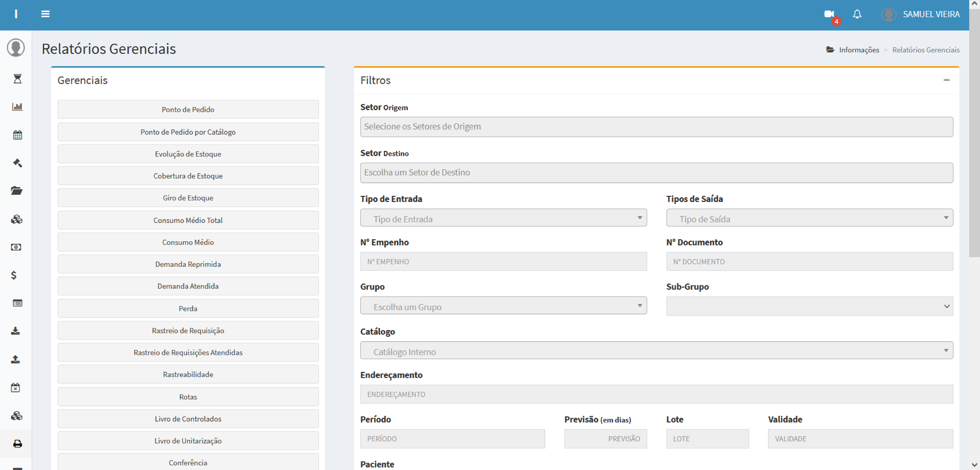The image size is (980, 470).
Task: Open the Setor Destino selector field
Action: [x=657, y=173]
